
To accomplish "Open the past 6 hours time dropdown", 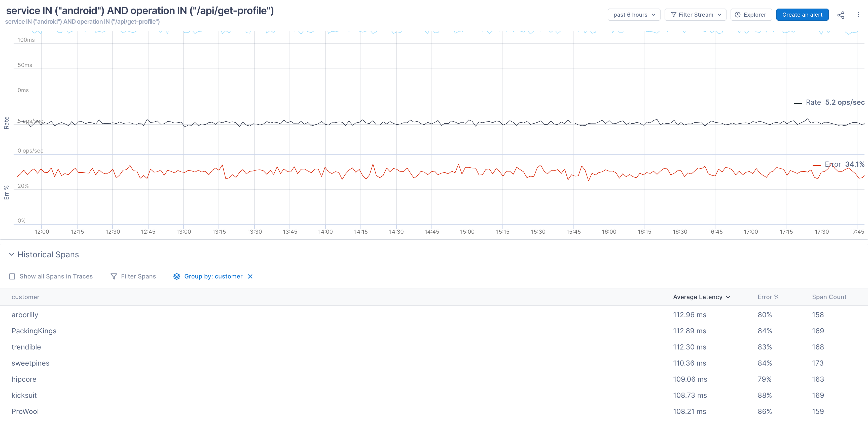I will pos(633,15).
